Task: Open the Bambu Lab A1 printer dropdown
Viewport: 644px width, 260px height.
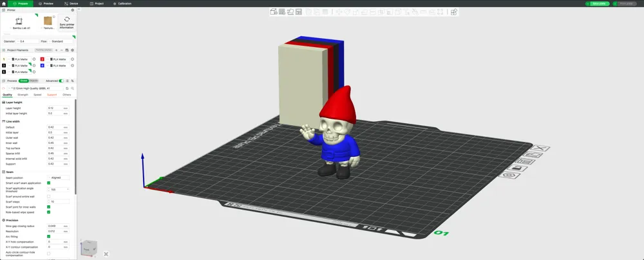Action: (20, 28)
